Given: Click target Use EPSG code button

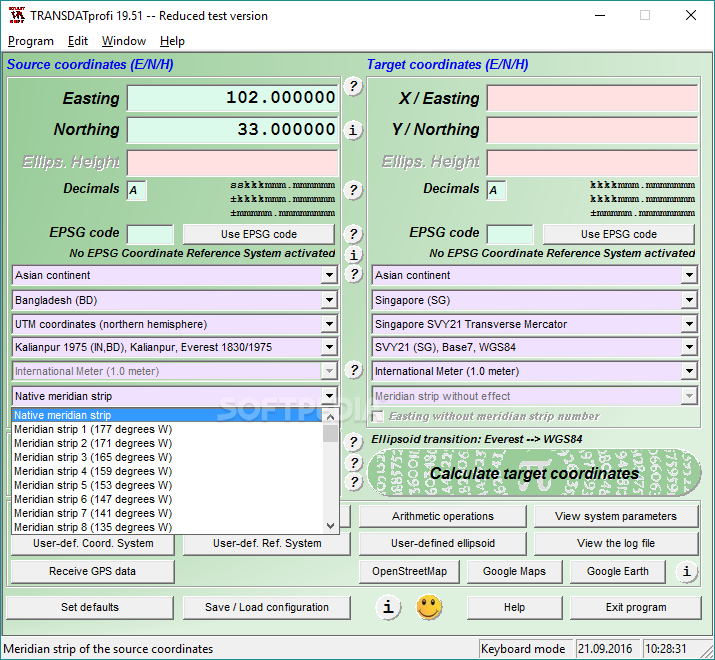Looking at the screenshot, I should 619,234.
